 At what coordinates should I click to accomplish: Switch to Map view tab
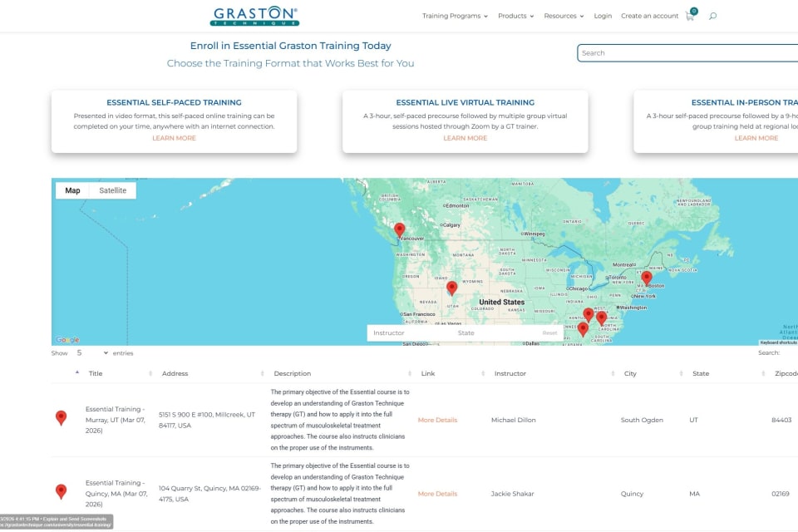click(72, 190)
